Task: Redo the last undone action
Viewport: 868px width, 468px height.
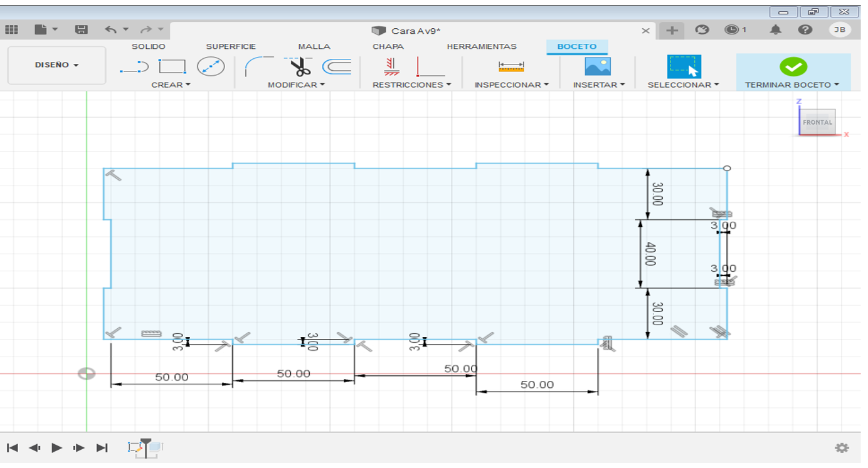Action: point(146,29)
